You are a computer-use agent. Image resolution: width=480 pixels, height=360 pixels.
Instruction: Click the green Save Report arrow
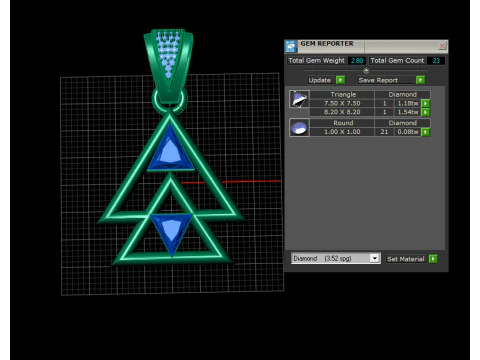pos(421,80)
